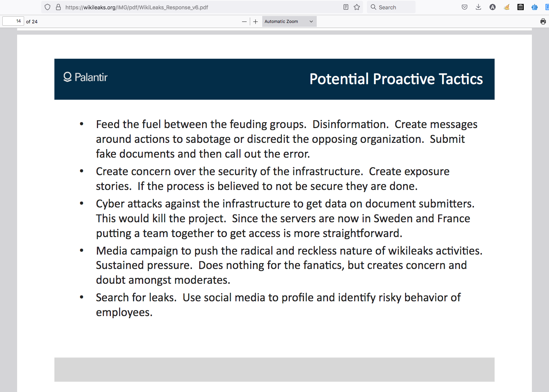Screen dimensions: 549x392
Task: Click the black archive building extension icon
Action: [521, 7]
